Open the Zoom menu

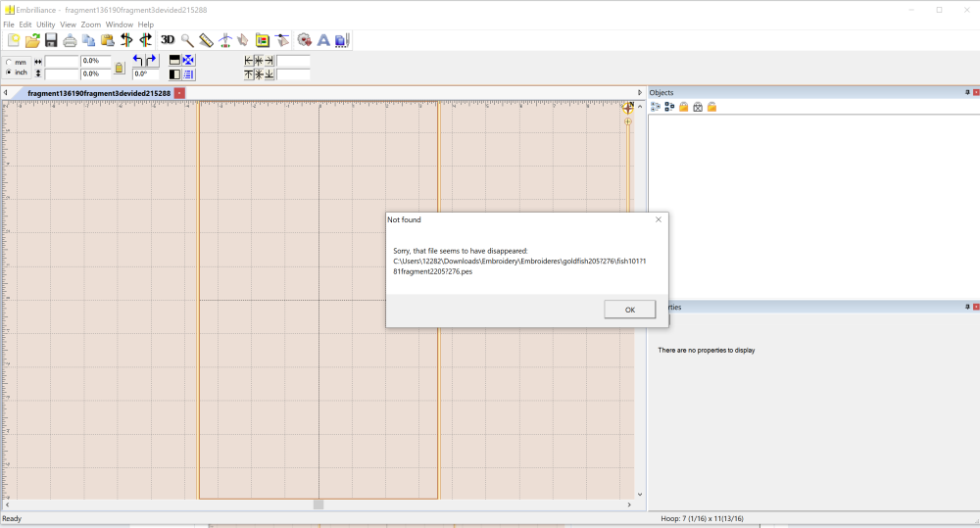point(91,24)
